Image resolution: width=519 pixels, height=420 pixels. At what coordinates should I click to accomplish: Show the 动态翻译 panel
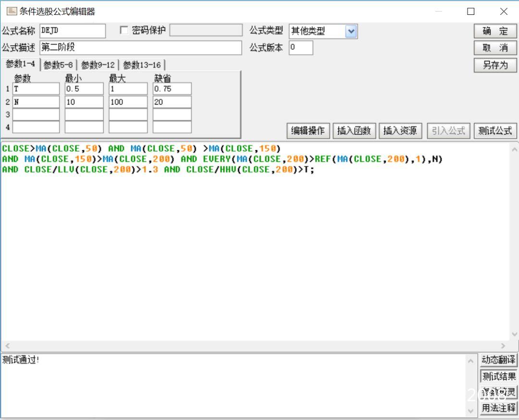click(498, 360)
